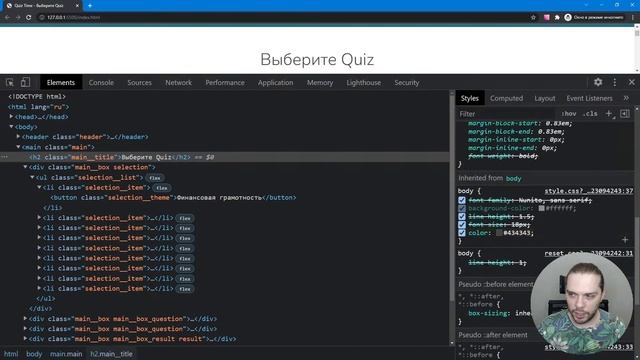640x360 pixels.
Task: Switch to the Layout tab
Action: (545, 98)
